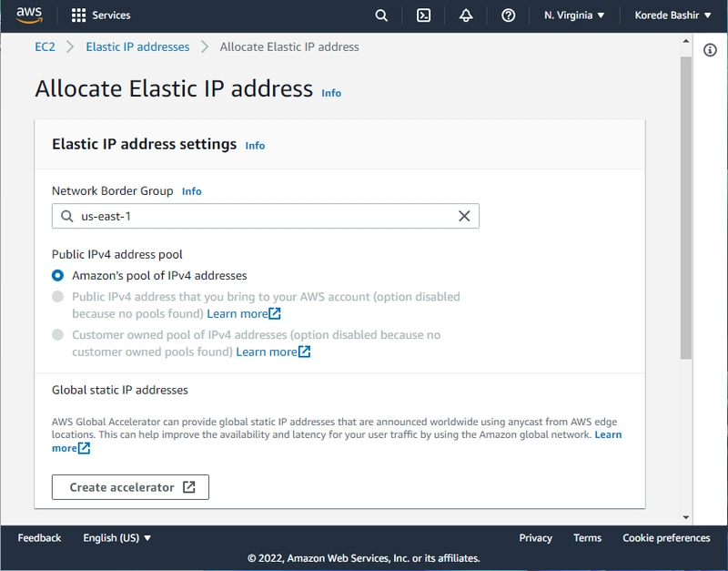The image size is (728, 571).
Task: Open the N. Virginia region dropdown
Action: click(574, 15)
